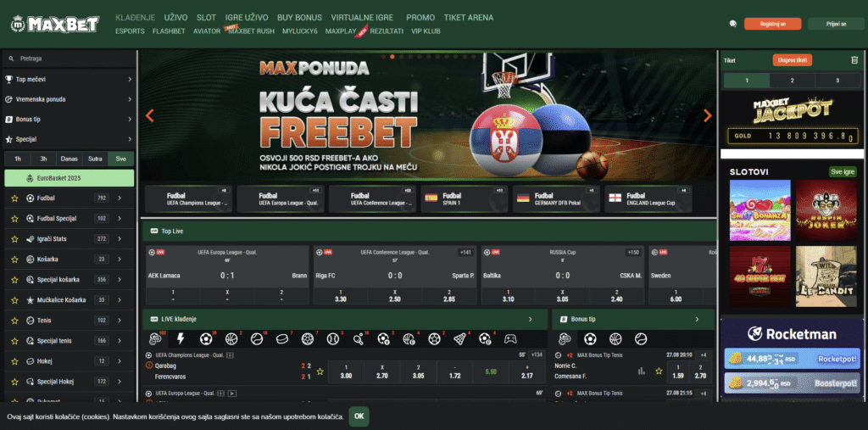Screen dimensions: 868x430
Task: Open AVIATOR game link
Action: tap(207, 31)
